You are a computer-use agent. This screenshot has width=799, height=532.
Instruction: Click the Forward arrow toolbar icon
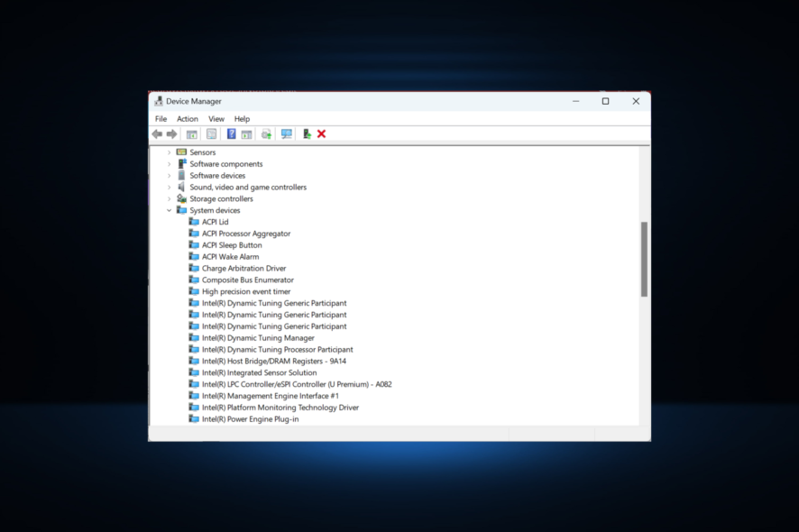(x=171, y=134)
